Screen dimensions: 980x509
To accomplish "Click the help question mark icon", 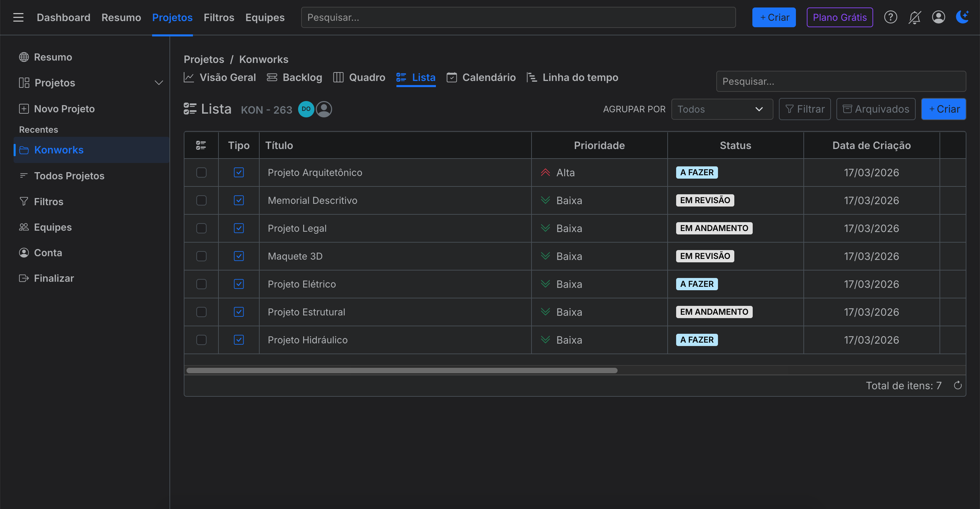I will 890,17.
